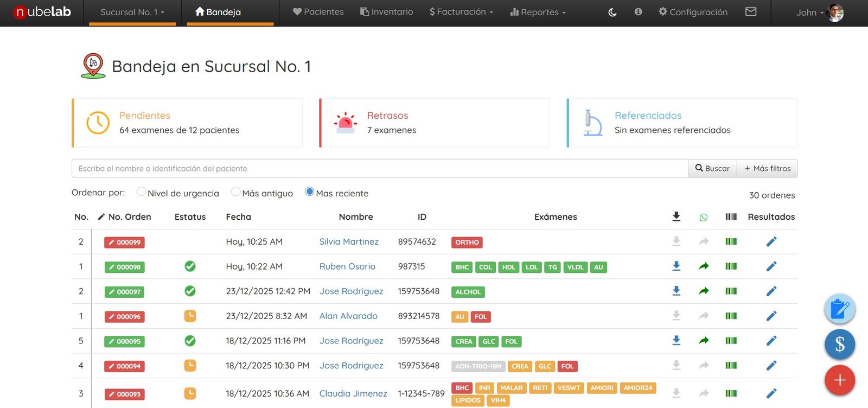Open the Inventario menu item
Image resolution: width=868 pixels, height=408 pixels.
[x=386, y=12]
